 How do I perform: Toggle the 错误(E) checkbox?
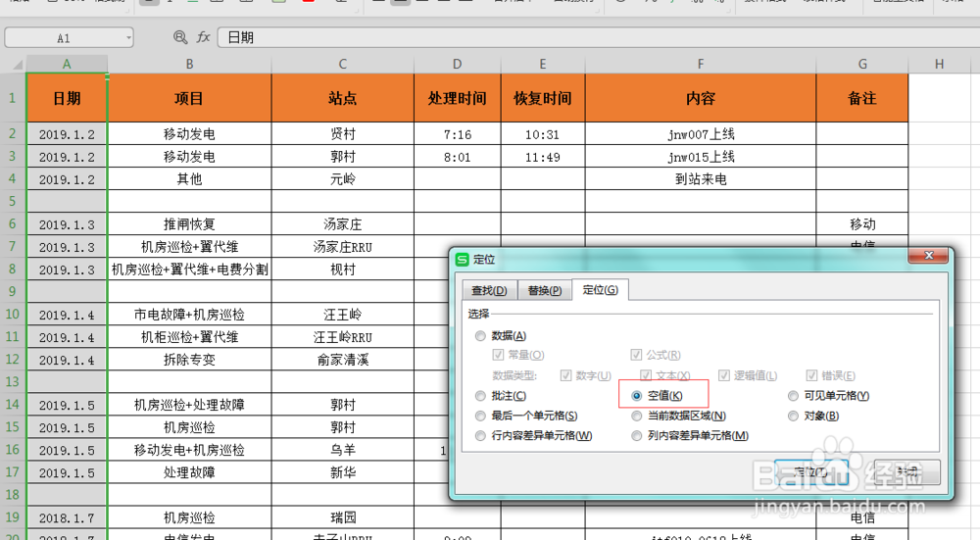tap(811, 375)
